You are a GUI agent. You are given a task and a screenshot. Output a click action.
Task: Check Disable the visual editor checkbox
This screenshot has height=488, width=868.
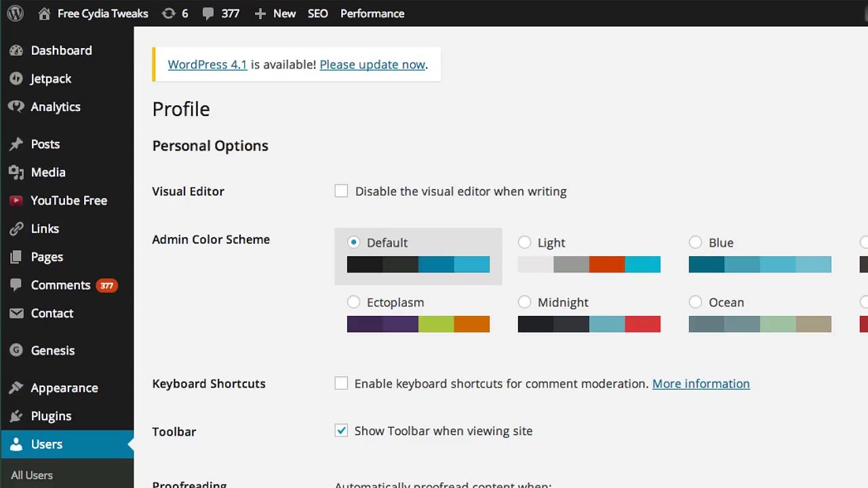(x=341, y=191)
